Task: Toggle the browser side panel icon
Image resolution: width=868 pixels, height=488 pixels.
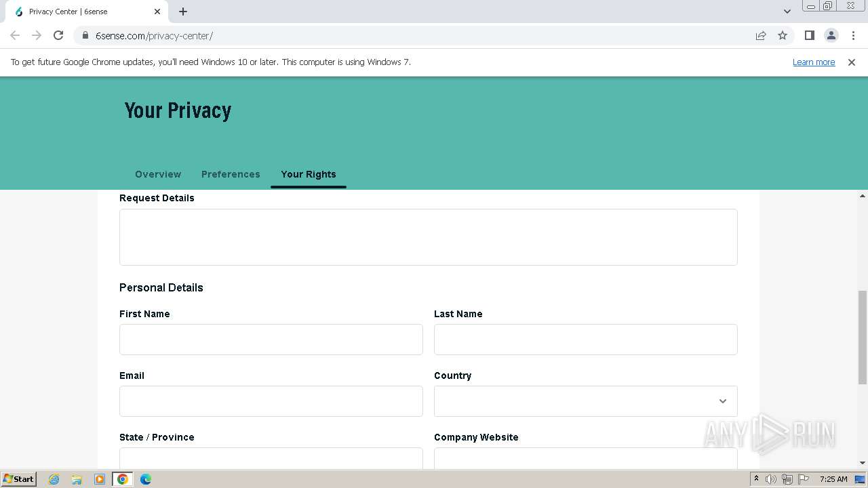Action: 809,35
